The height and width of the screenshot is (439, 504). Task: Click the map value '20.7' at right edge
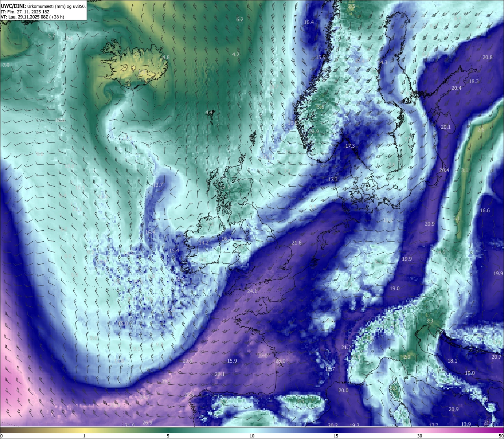(497, 357)
